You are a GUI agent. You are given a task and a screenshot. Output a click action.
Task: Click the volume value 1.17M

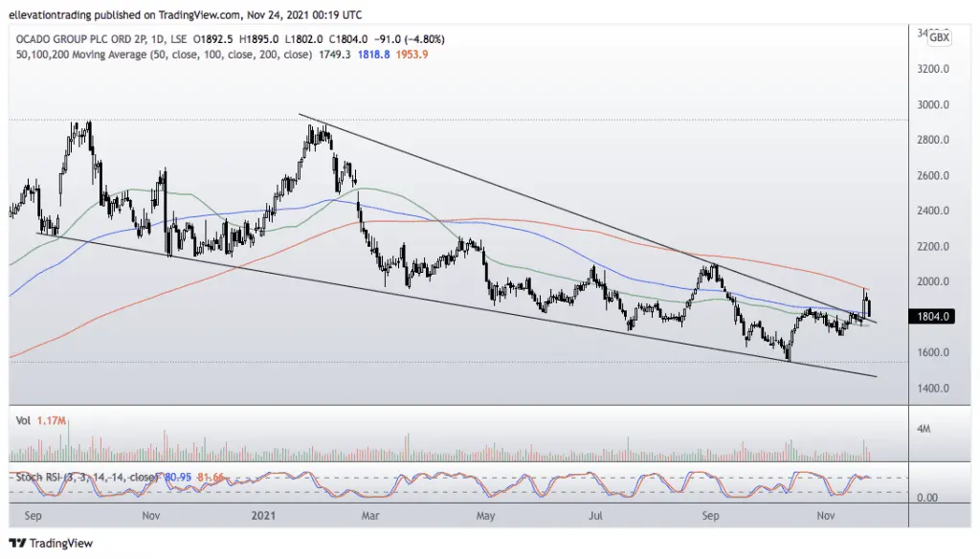pyautogui.click(x=52, y=421)
